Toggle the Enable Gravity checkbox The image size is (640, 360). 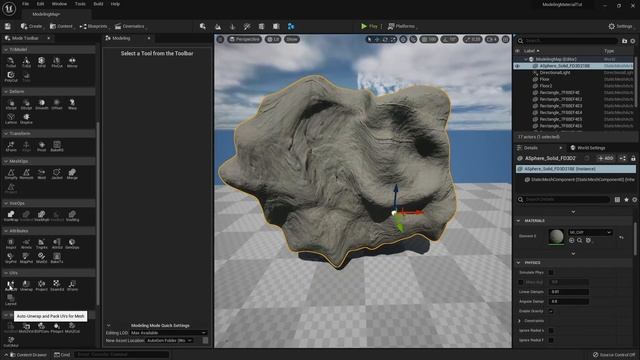551,311
